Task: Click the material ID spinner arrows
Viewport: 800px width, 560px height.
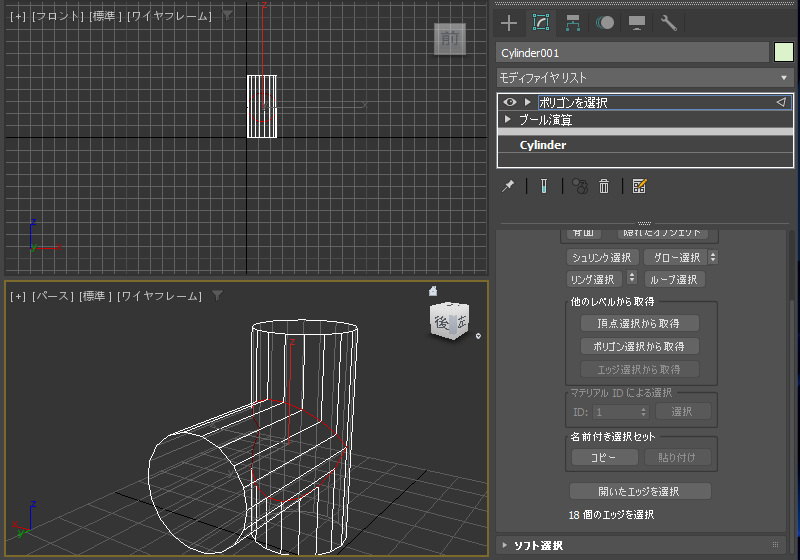Action: (x=644, y=412)
